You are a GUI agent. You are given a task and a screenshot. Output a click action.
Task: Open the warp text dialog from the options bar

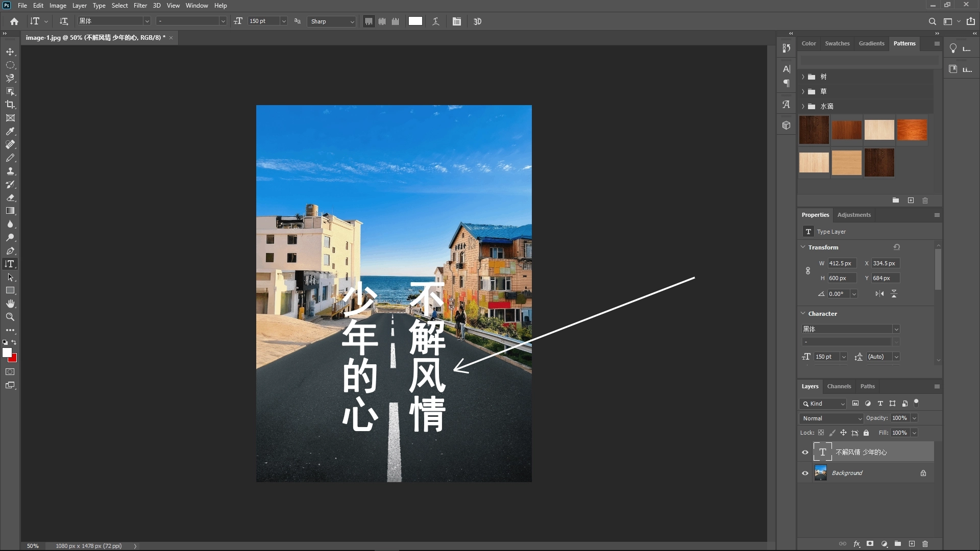[x=436, y=21]
